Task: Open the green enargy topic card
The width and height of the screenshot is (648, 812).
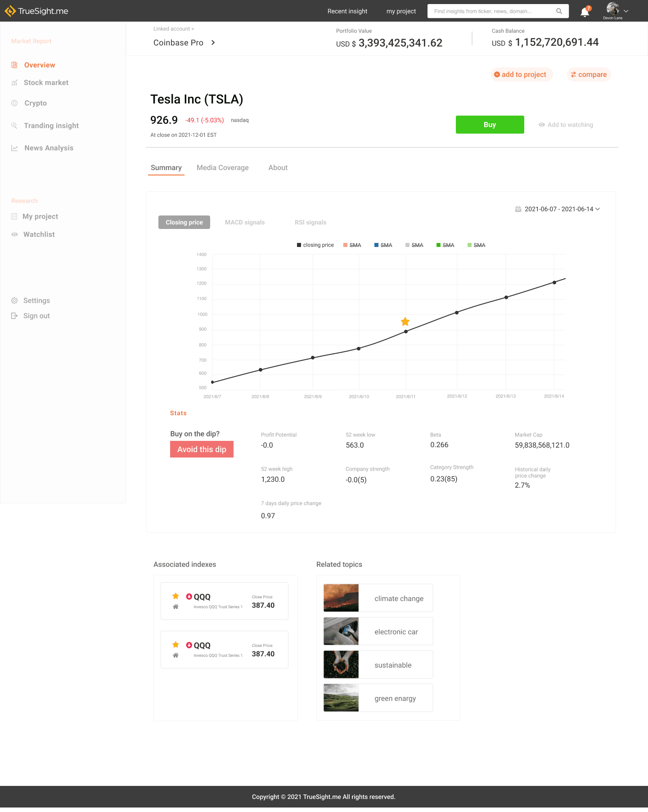Action: pyautogui.click(x=378, y=698)
